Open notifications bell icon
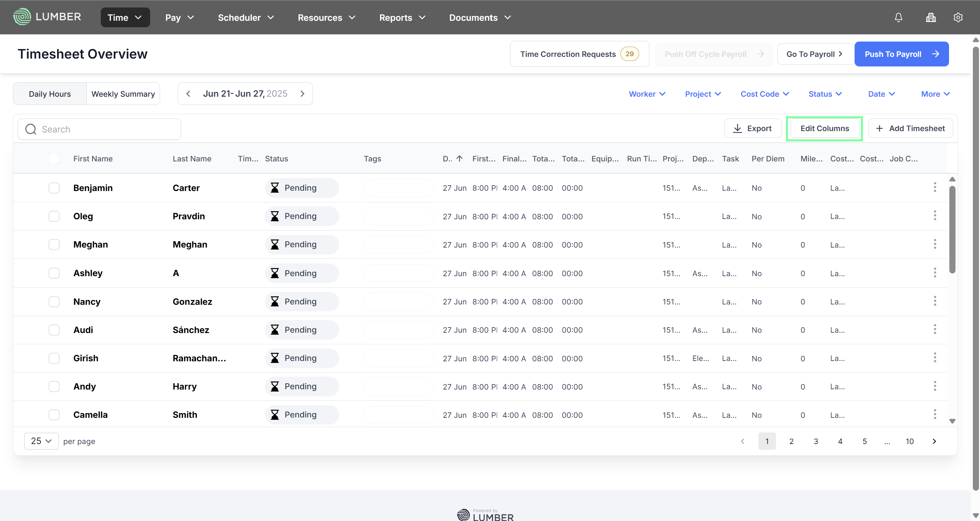 pyautogui.click(x=898, y=17)
